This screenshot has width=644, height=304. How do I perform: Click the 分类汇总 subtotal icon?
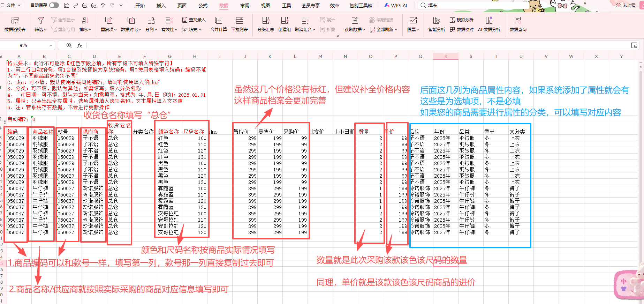(x=265, y=24)
